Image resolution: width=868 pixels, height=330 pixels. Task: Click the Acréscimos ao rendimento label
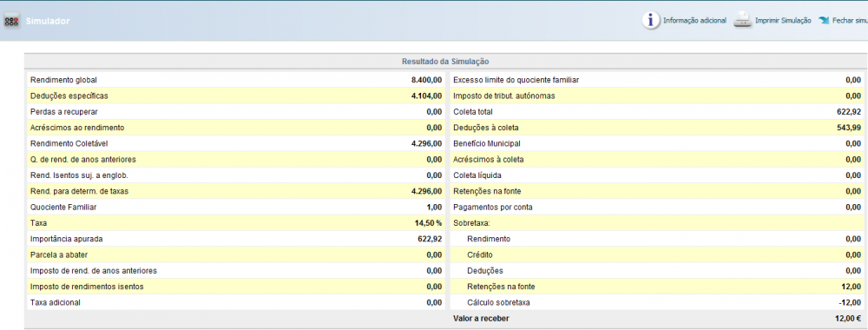[77, 128]
